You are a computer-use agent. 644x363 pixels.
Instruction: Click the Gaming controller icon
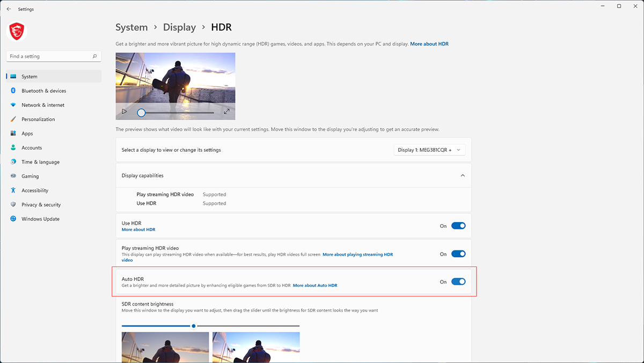point(13,176)
